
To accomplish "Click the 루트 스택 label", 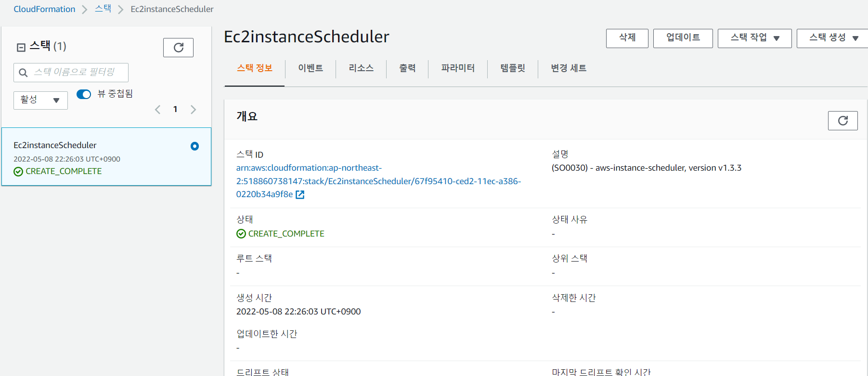I will [254, 259].
